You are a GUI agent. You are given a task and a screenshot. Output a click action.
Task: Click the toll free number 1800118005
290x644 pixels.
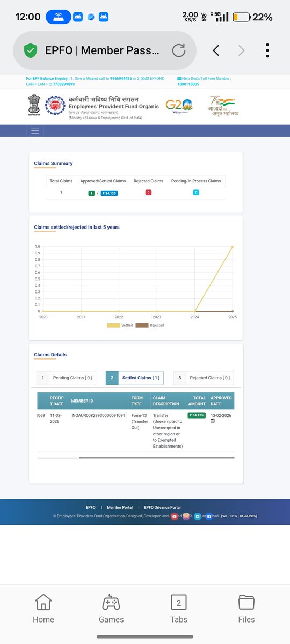[x=188, y=84]
